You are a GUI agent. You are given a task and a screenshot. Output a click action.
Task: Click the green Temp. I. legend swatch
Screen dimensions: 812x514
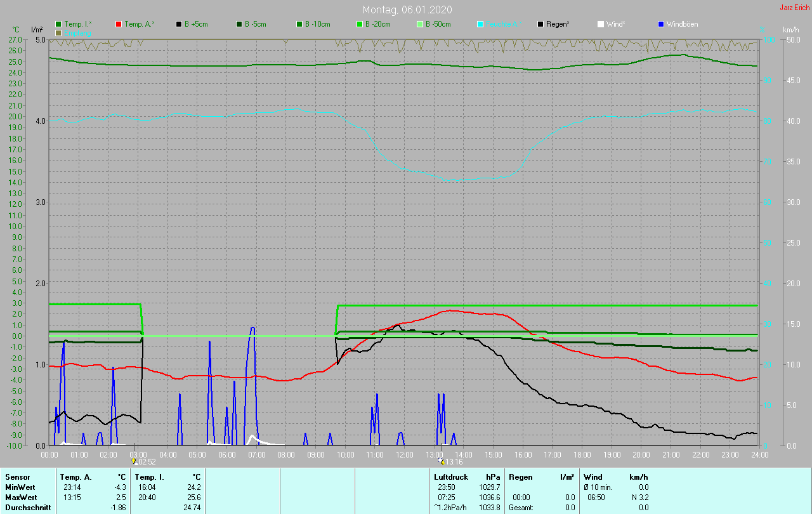point(58,24)
